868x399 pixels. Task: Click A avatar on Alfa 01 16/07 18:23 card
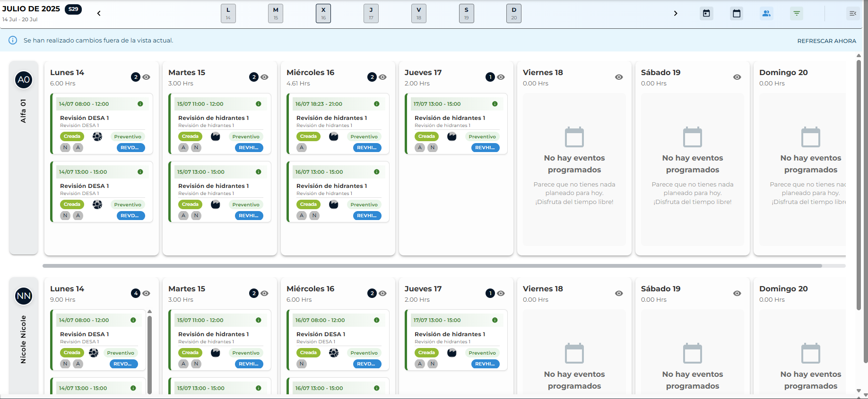(302, 148)
